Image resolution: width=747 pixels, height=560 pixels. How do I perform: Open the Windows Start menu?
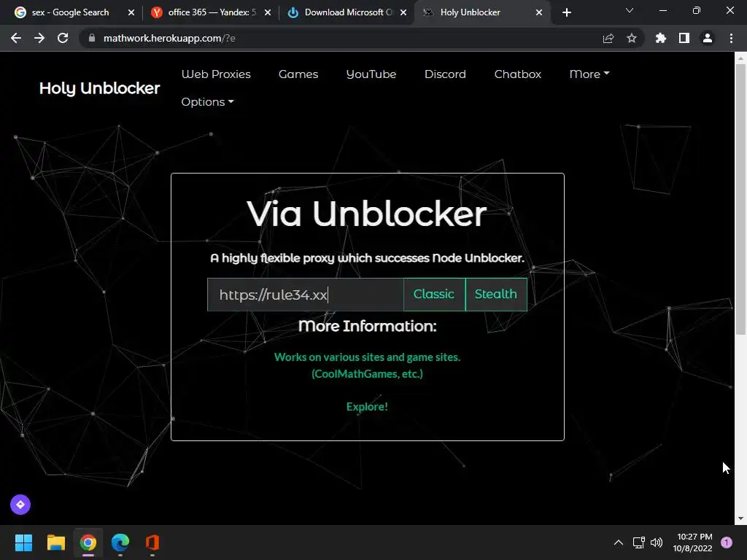pyautogui.click(x=23, y=542)
